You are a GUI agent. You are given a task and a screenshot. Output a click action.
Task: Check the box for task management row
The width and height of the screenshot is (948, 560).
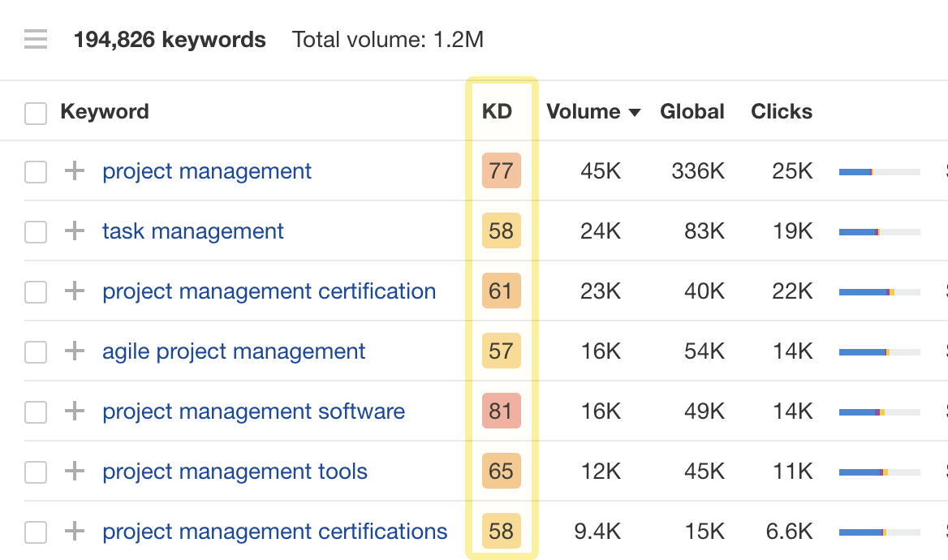click(36, 232)
